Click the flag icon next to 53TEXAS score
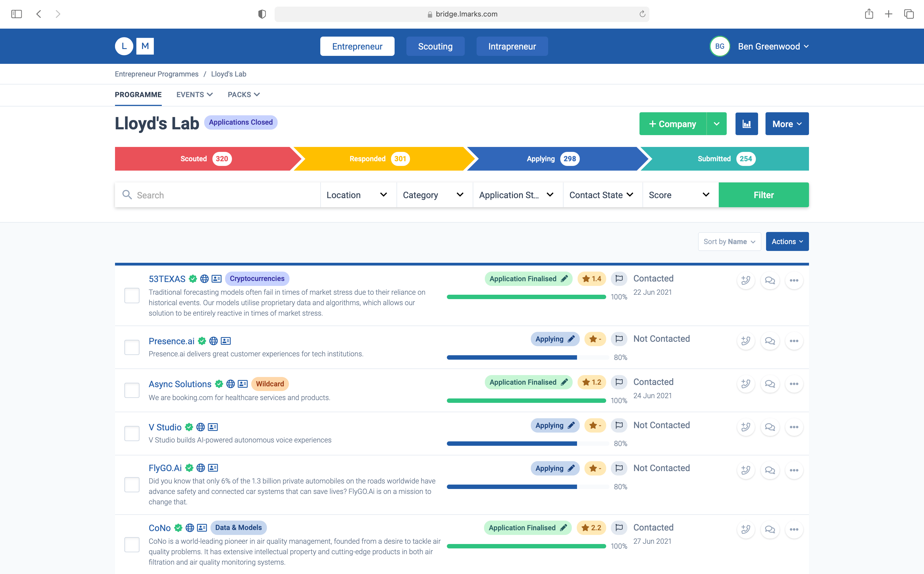 (619, 278)
